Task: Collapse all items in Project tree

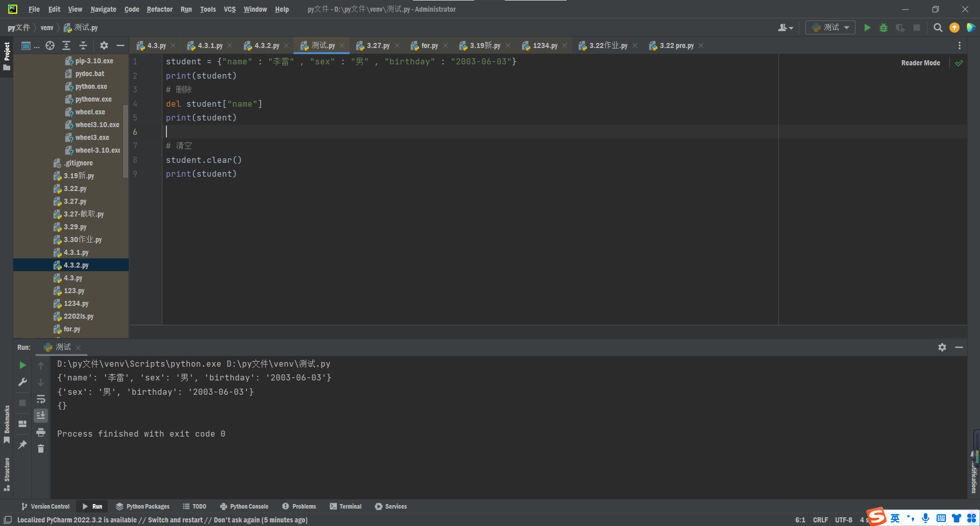Action: (x=83, y=45)
